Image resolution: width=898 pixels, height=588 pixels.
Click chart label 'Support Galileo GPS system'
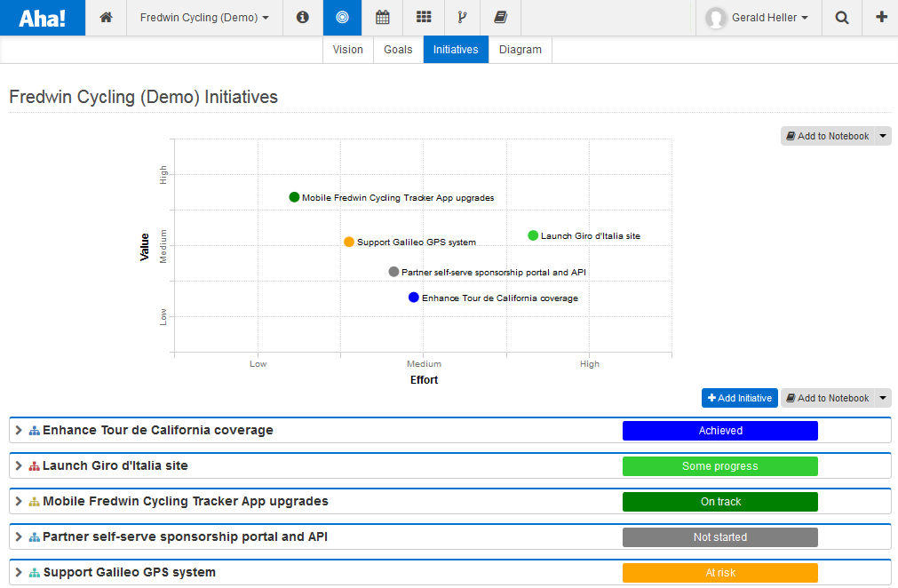[417, 242]
